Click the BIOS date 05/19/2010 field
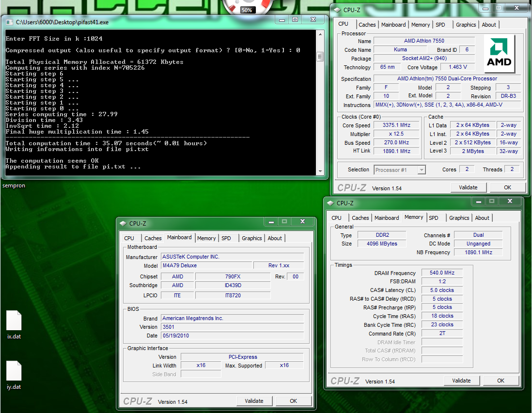The image size is (532, 413). click(233, 336)
